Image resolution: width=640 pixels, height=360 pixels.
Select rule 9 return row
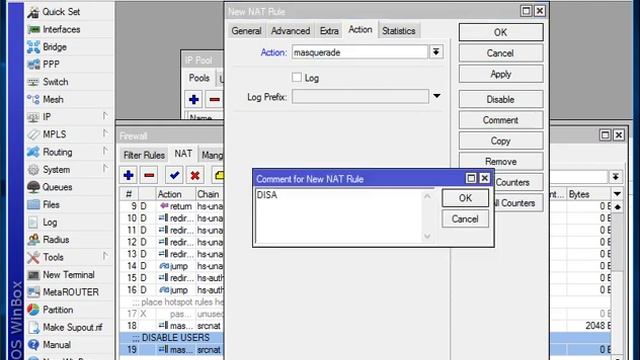coord(171,207)
